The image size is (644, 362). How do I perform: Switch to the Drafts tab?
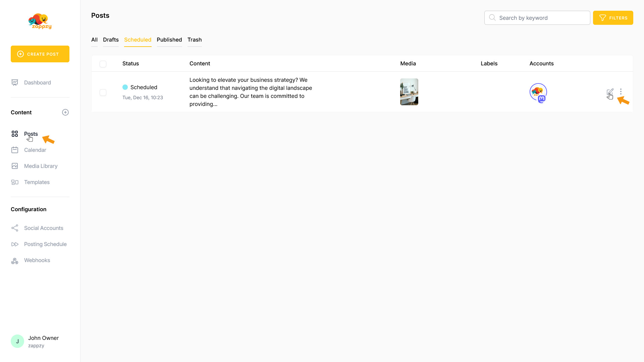pos(111,40)
